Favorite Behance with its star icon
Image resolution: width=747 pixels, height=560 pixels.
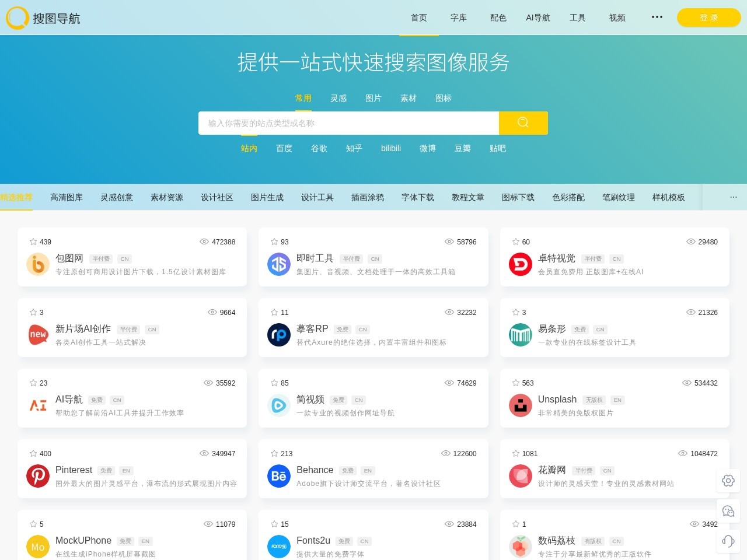[x=274, y=453]
